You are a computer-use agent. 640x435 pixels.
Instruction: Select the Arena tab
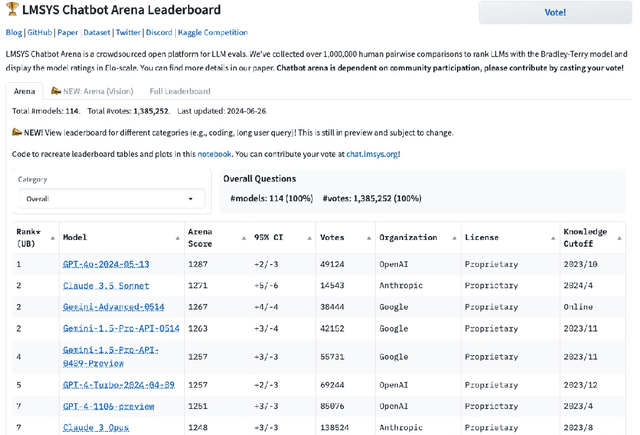(x=24, y=91)
